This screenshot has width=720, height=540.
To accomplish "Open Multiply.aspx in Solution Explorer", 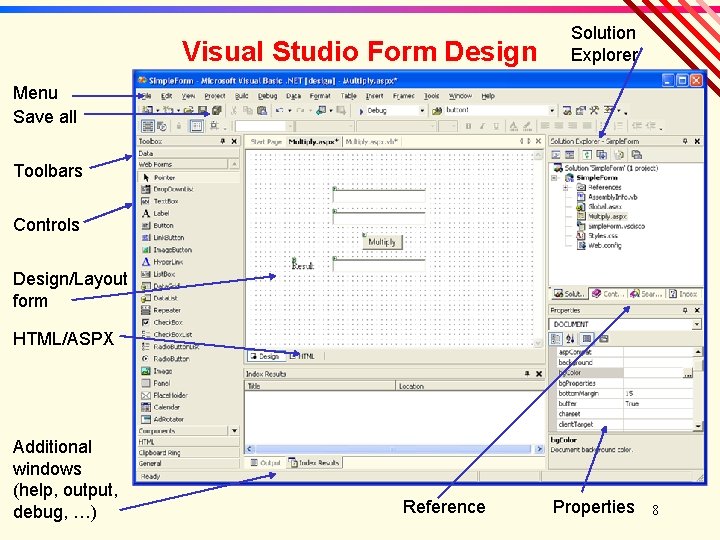I will coord(607,216).
